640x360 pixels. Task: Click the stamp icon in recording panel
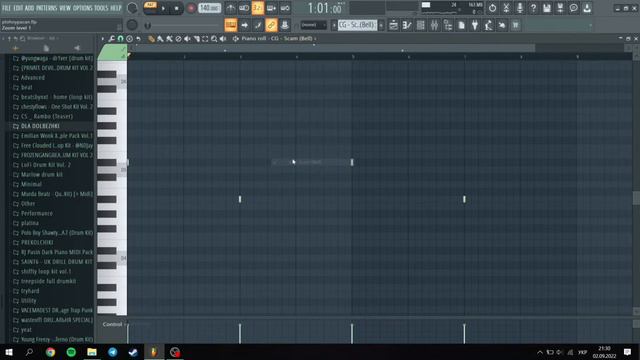pyautogui.click(x=284, y=25)
